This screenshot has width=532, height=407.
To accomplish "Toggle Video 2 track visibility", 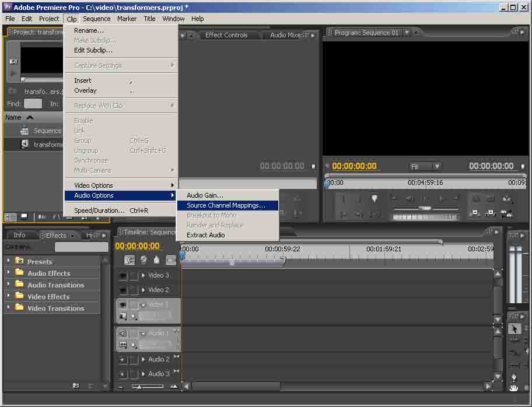I will point(123,290).
